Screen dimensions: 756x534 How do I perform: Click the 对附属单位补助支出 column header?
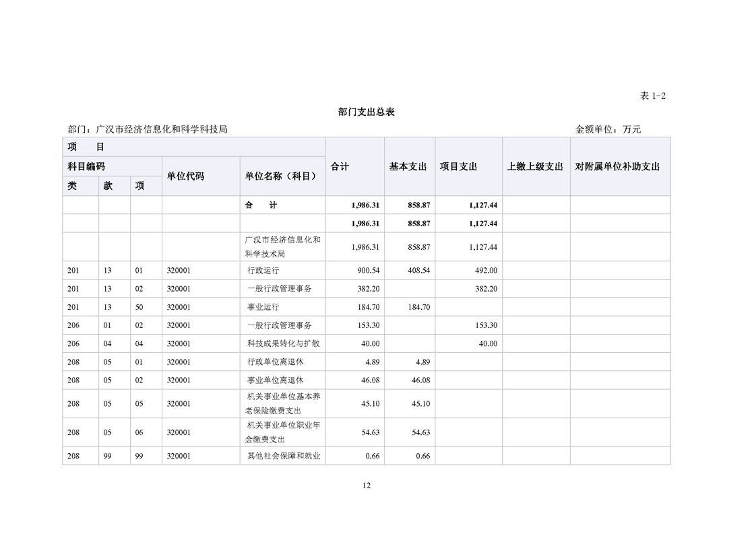(620, 166)
